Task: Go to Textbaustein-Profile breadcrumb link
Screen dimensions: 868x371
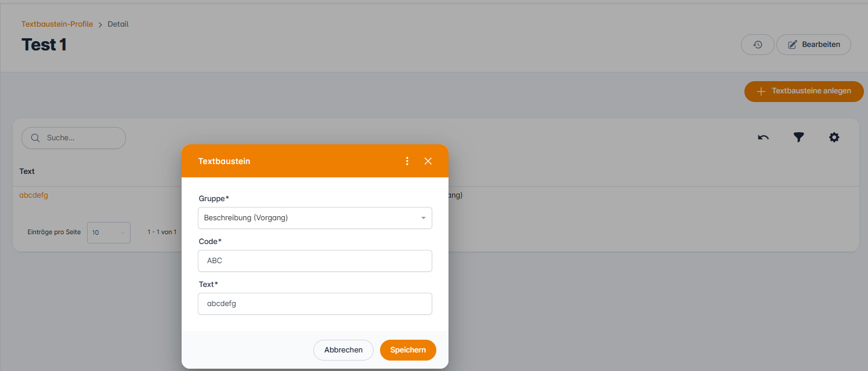Action: tap(57, 24)
